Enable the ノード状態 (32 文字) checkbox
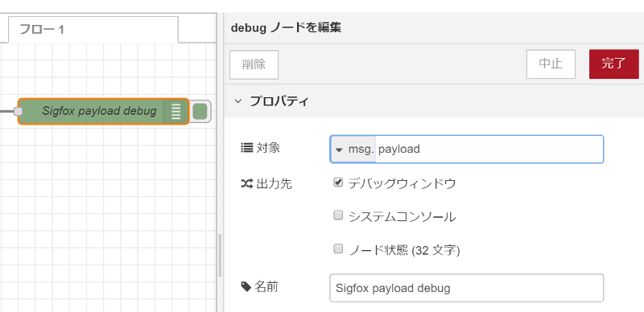644x312 pixels. coord(338,248)
